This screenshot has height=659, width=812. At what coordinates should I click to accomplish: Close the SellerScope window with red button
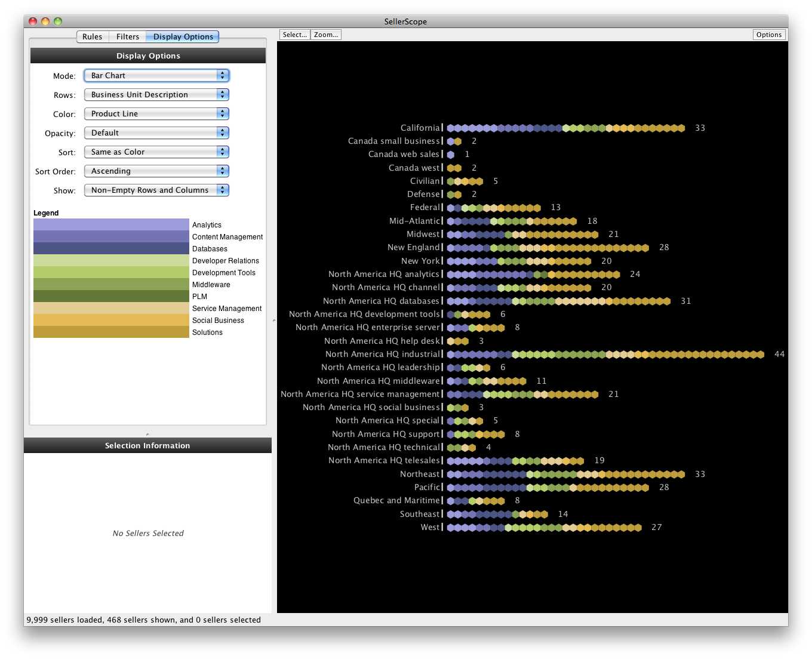click(33, 21)
